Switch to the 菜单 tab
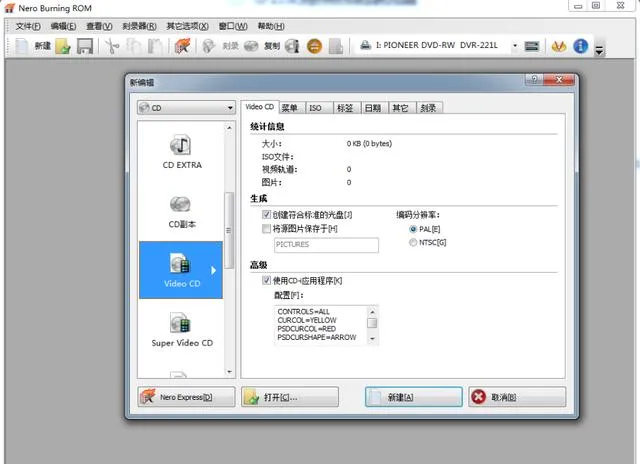Screen dimensions: 640x464 click(289, 108)
